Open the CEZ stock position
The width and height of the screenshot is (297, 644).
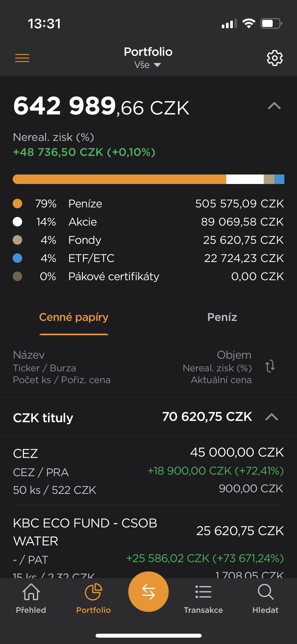pyautogui.click(x=148, y=471)
